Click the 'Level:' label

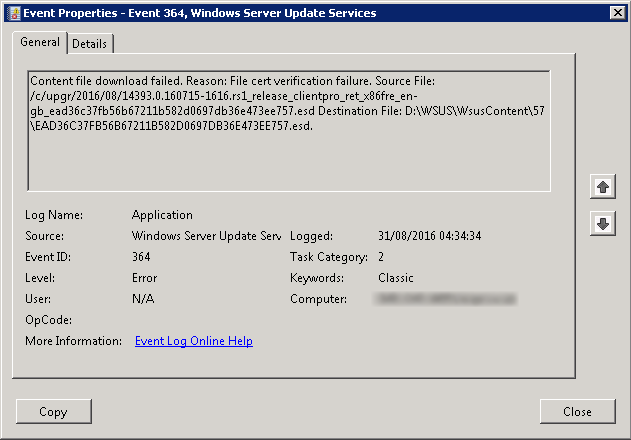pos(40,278)
